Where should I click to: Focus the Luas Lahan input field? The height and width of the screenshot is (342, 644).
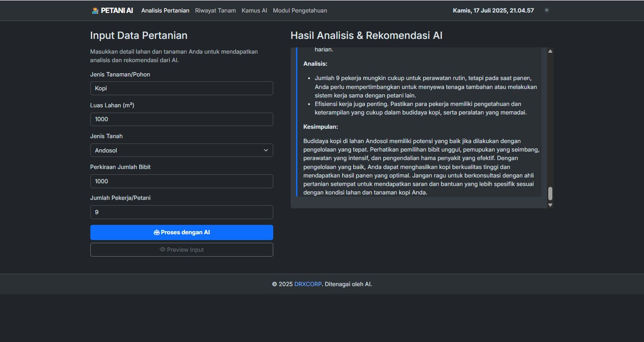(x=182, y=119)
